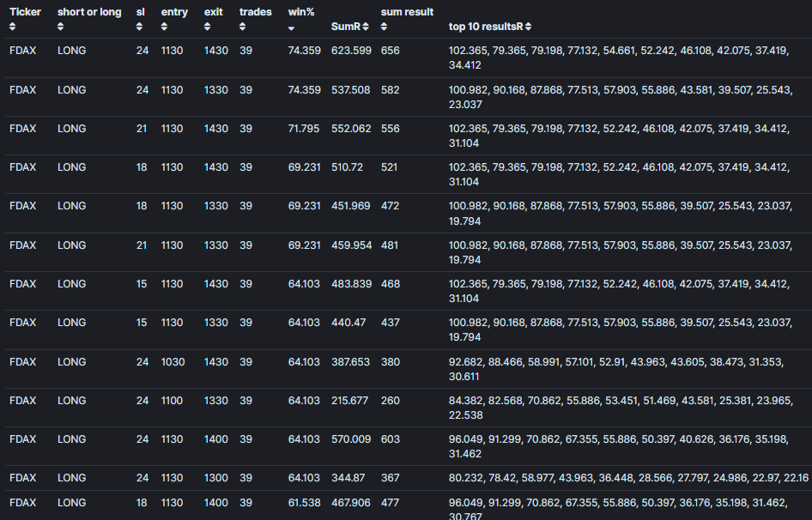This screenshot has height=520, width=812.
Task: Select sum result 437
Action: (390, 323)
